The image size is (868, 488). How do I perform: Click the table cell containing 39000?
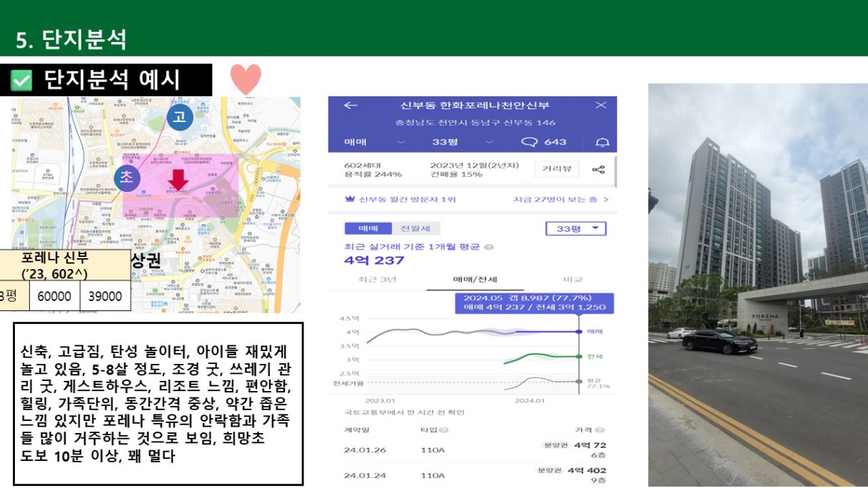(x=105, y=295)
